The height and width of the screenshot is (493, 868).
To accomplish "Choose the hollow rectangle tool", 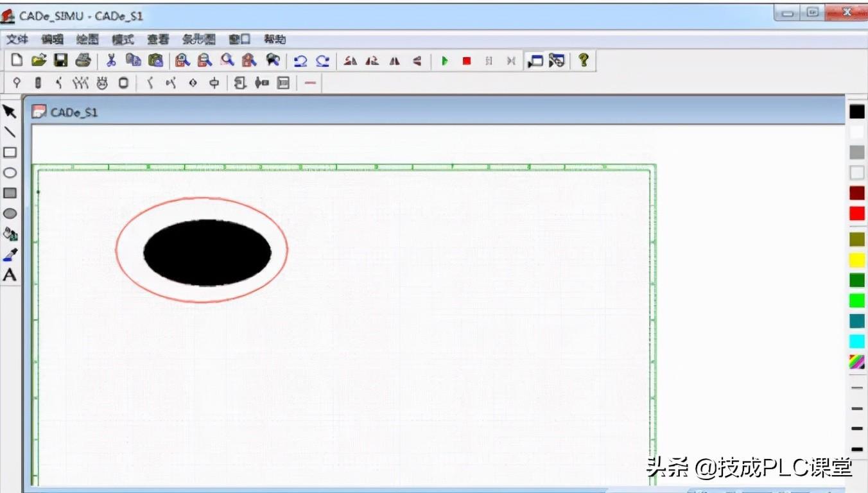I will 10,153.
